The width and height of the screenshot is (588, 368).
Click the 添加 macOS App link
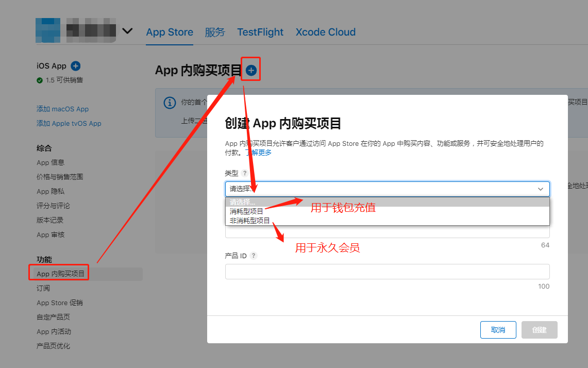tap(63, 109)
